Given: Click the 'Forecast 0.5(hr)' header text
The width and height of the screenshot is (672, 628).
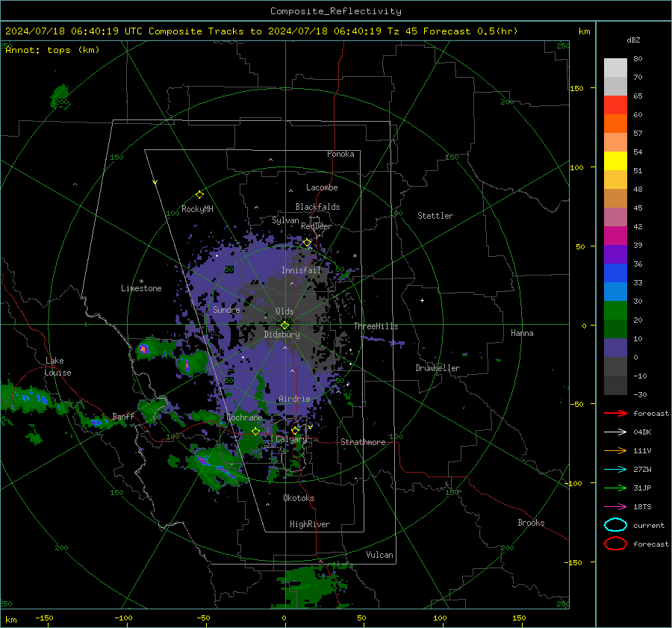Looking at the screenshot, I should pos(470,31).
